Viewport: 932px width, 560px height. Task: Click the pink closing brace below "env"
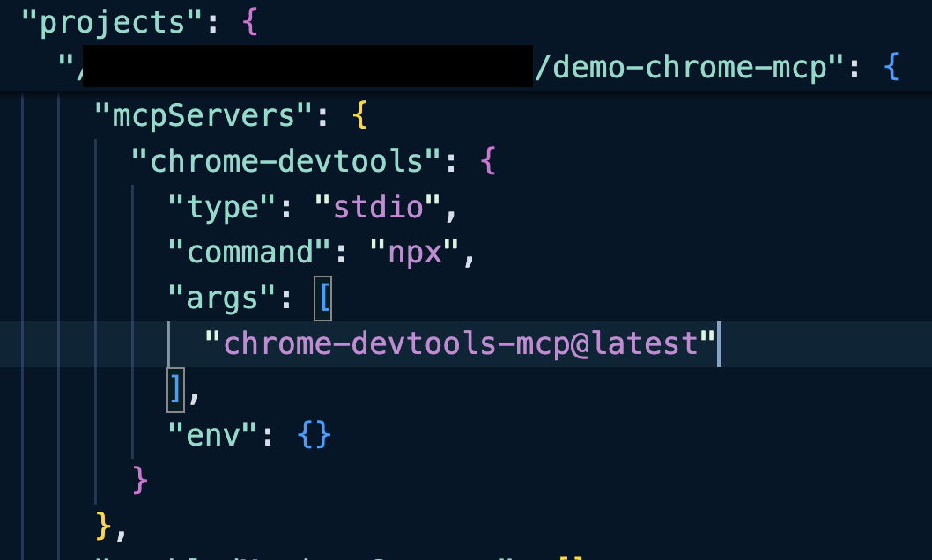point(140,481)
